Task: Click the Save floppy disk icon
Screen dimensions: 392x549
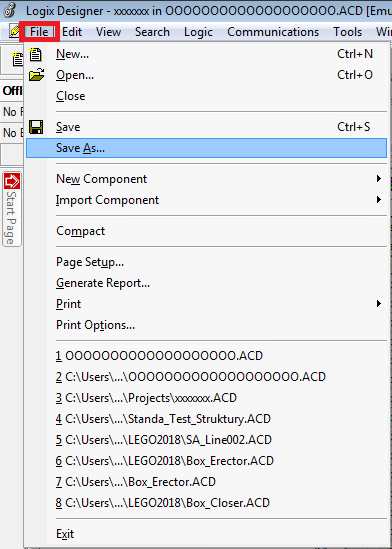Action: point(36,127)
